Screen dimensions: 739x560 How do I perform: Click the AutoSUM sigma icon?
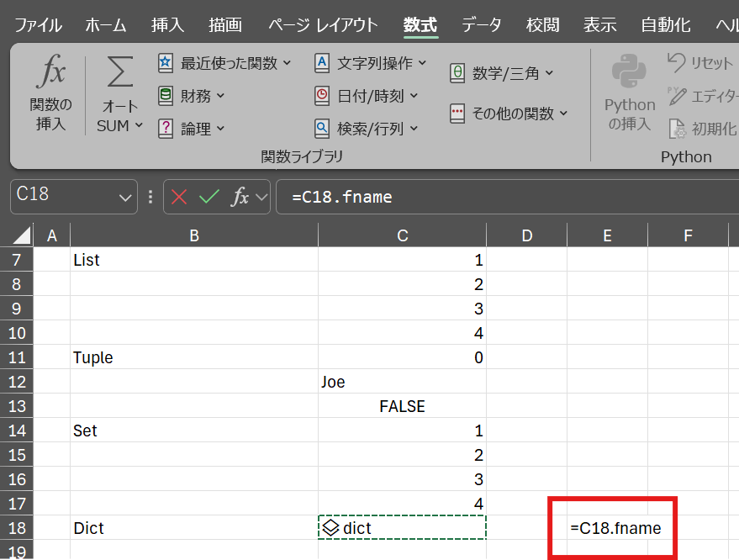119,71
